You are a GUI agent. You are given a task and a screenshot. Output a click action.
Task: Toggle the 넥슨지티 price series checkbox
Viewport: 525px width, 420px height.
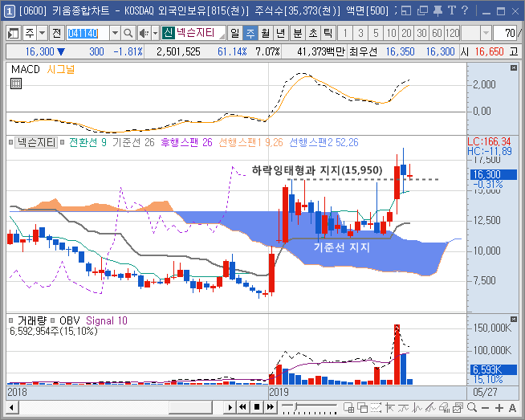(x=11, y=142)
